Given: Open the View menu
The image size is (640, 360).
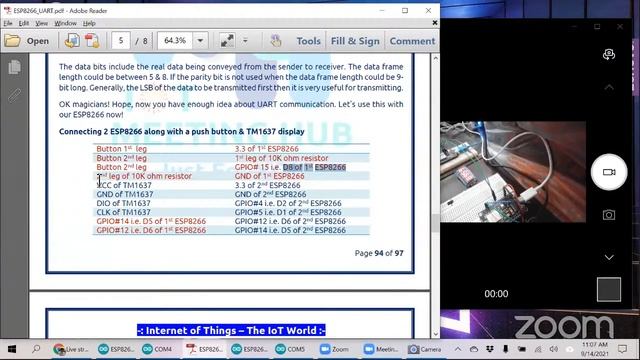Looking at the screenshot, I should point(41,23).
